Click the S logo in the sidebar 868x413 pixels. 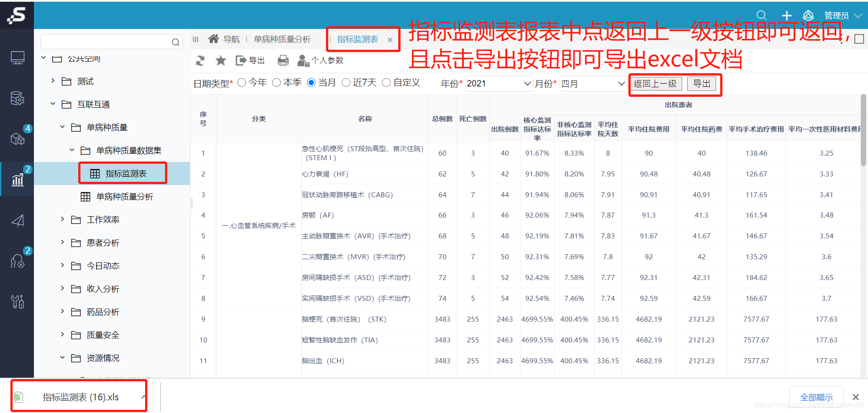click(17, 15)
